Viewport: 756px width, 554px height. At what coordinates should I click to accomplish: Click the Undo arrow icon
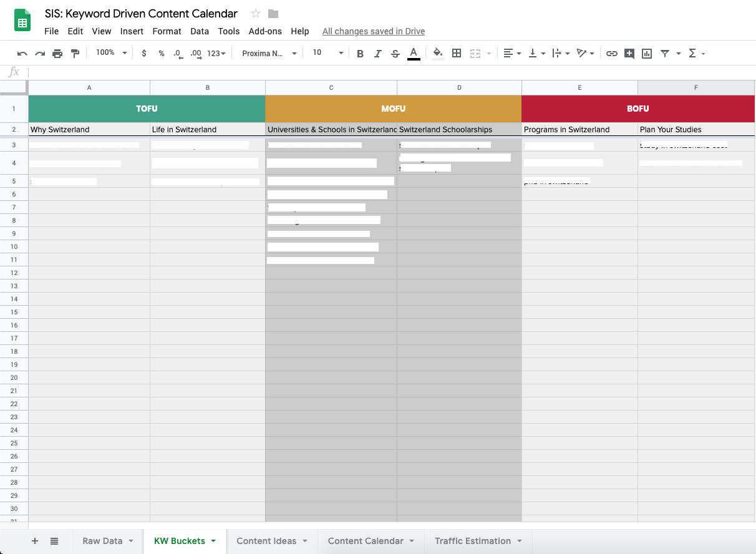click(22, 54)
